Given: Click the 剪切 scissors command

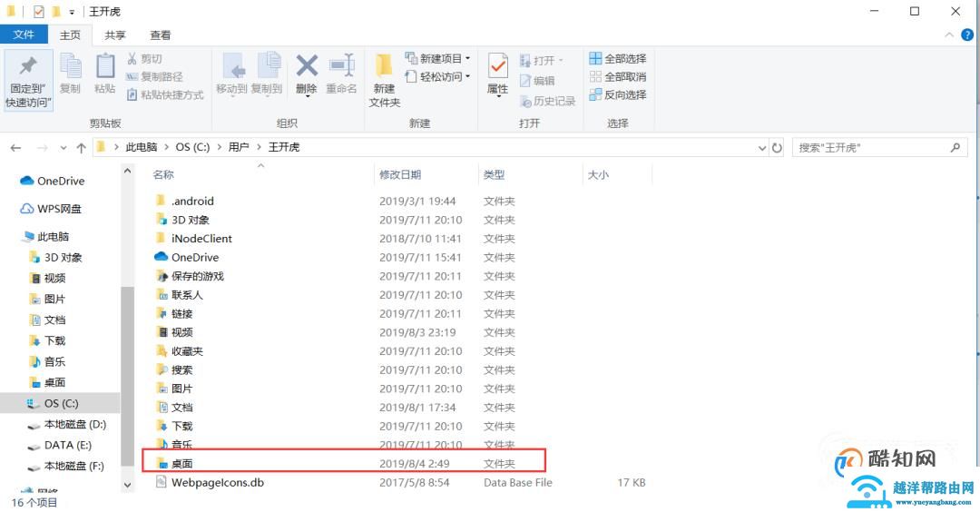Looking at the screenshot, I should 144,59.
